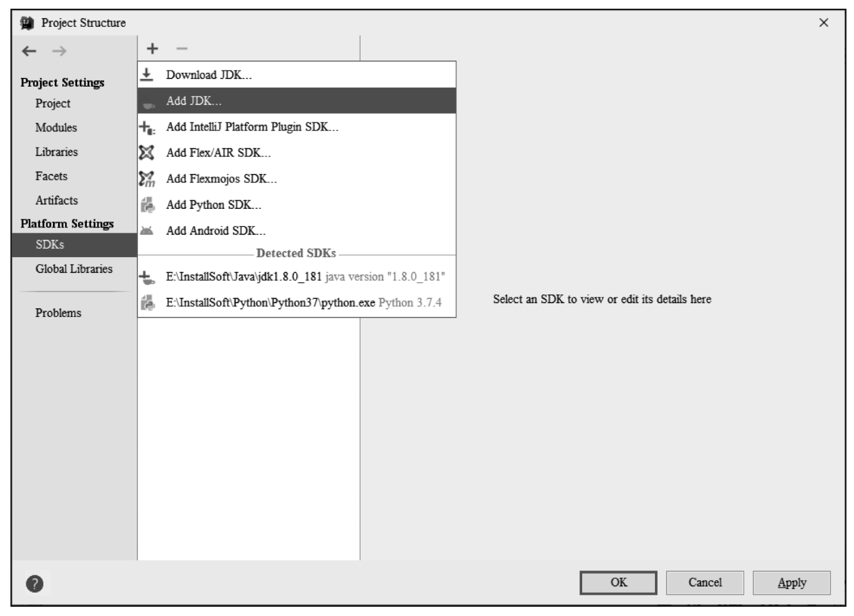
Task: Click the Platform Settings heading
Action: pos(67,224)
